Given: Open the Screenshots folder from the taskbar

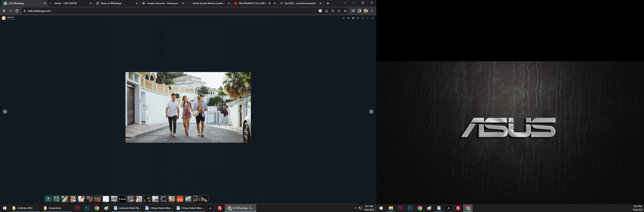Looking at the screenshot, I should click(x=57, y=208).
